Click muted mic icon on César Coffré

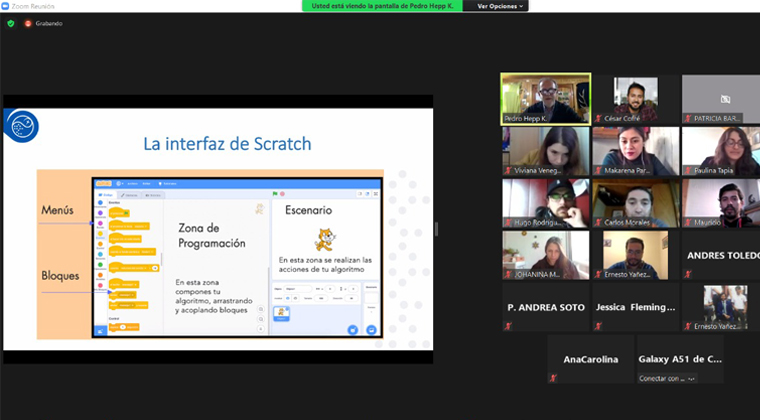point(599,118)
